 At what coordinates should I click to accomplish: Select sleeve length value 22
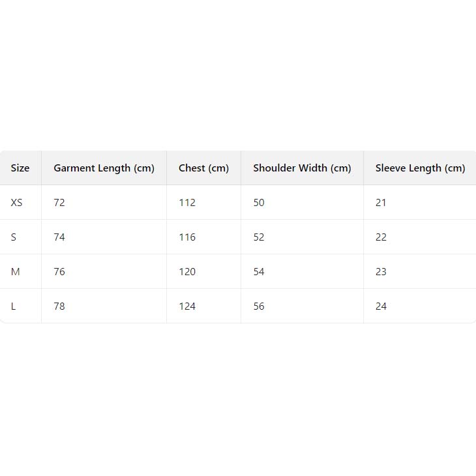[x=381, y=237]
